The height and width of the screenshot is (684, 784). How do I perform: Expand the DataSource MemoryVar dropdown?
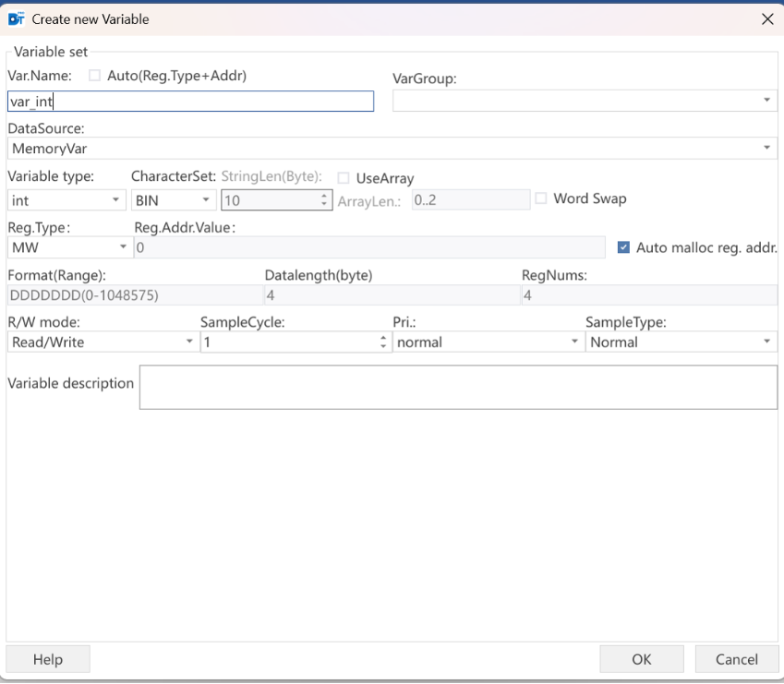392,149
